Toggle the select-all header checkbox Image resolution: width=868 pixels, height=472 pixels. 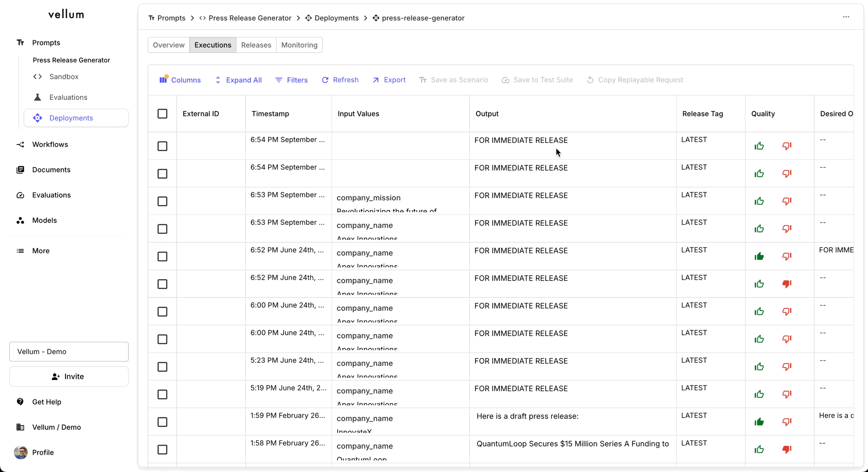[x=162, y=114]
